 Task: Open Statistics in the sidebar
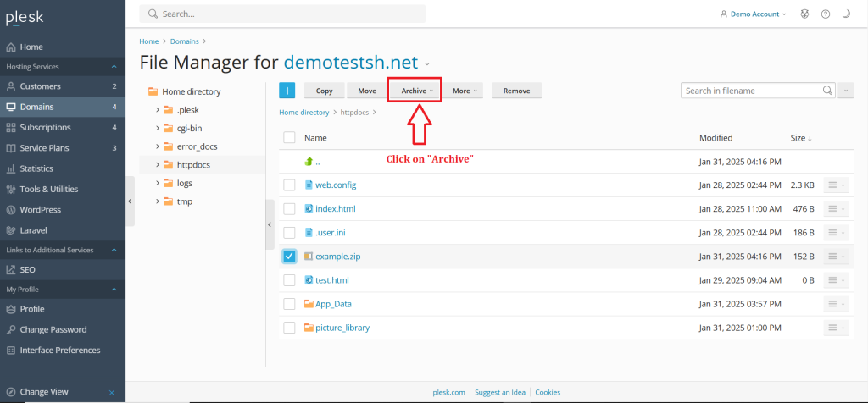click(x=63, y=168)
